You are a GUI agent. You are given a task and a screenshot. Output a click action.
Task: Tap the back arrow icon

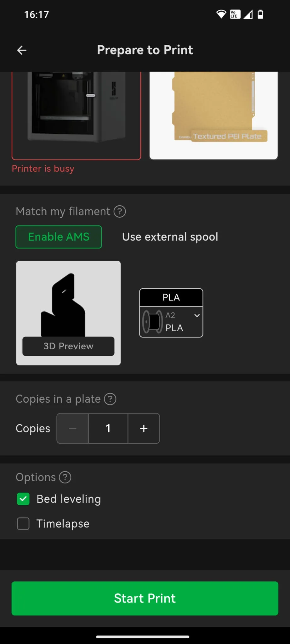21,50
